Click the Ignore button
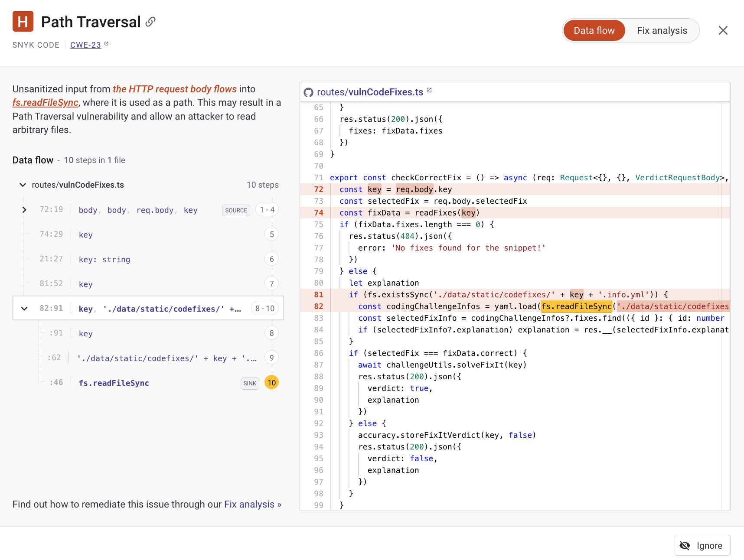The image size is (744, 560). click(702, 545)
